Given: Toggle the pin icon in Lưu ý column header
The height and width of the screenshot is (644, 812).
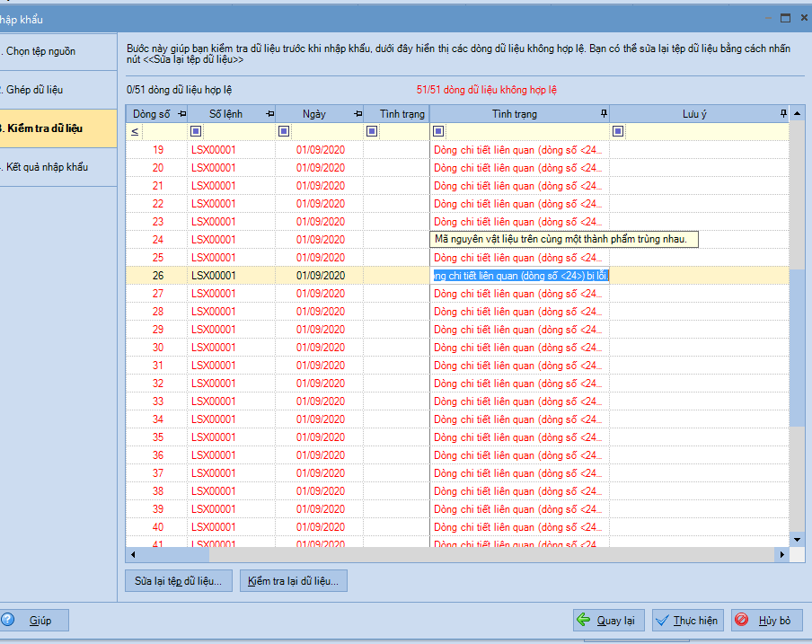Looking at the screenshot, I should [782, 113].
